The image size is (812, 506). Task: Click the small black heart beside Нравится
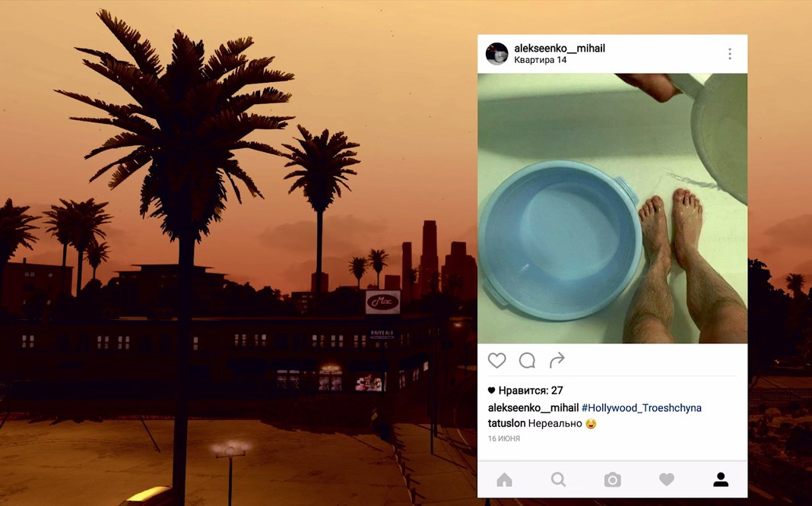(x=491, y=391)
